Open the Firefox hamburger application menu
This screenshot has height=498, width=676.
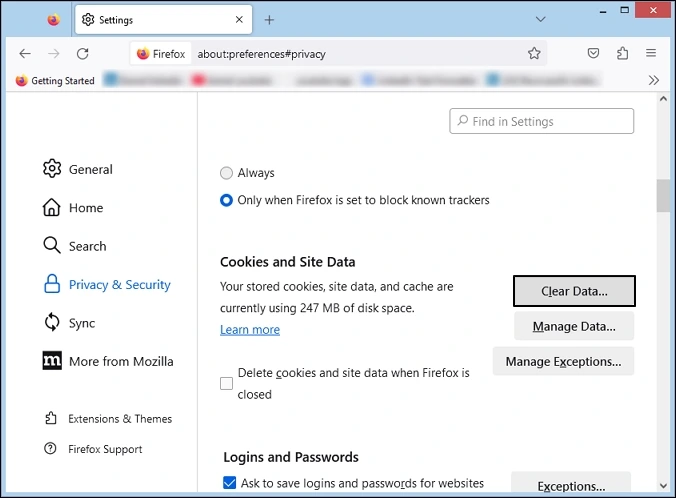click(651, 53)
